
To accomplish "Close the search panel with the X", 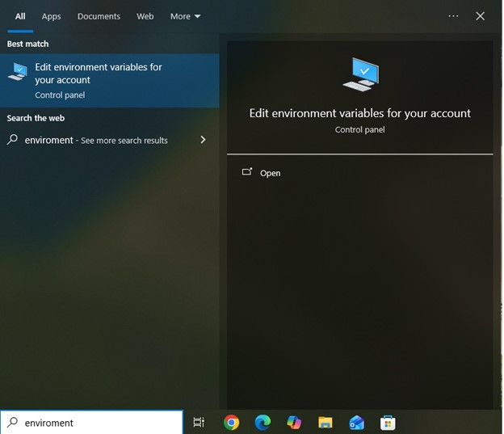I will click(481, 16).
